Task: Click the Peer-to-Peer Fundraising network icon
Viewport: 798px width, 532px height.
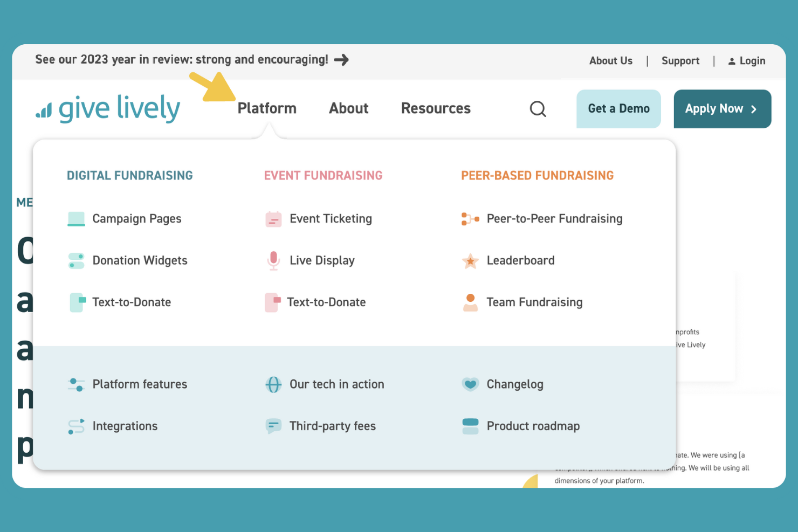Action: (470, 219)
